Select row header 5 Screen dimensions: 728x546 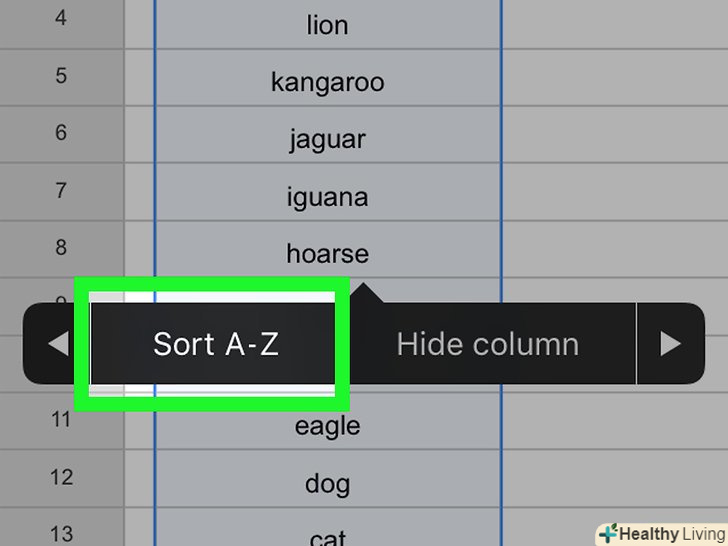pyautogui.click(x=61, y=75)
